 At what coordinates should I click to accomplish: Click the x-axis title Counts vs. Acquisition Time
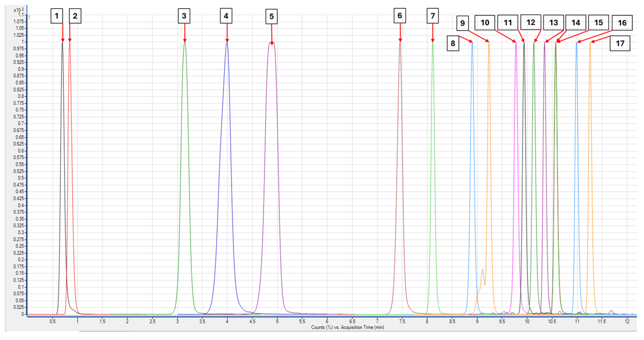(347, 327)
